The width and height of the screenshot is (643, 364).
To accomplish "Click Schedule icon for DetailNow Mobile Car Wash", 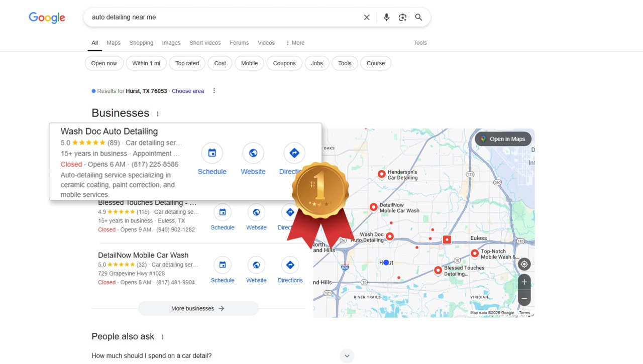I will 223,265.
